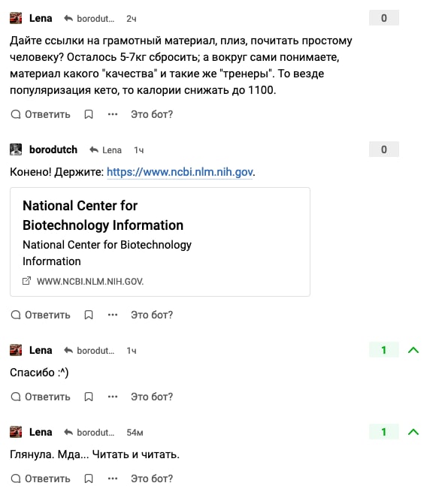Upvote the "Глянула. Мда..." comment with the chevron
This screenshot has height=498, width=448.
[x=413, y=432]
